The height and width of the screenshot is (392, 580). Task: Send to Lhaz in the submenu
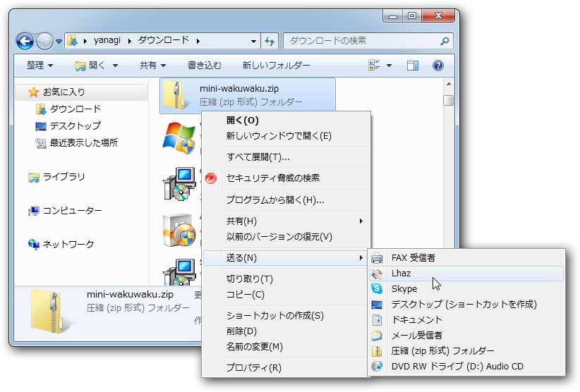click(x=466, y=274)
